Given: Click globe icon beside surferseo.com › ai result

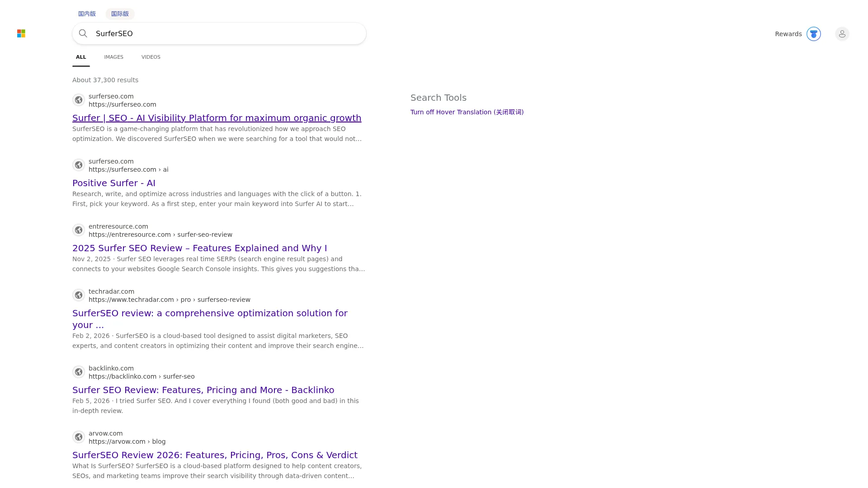Looking at the screenshot, I should 79,165.
